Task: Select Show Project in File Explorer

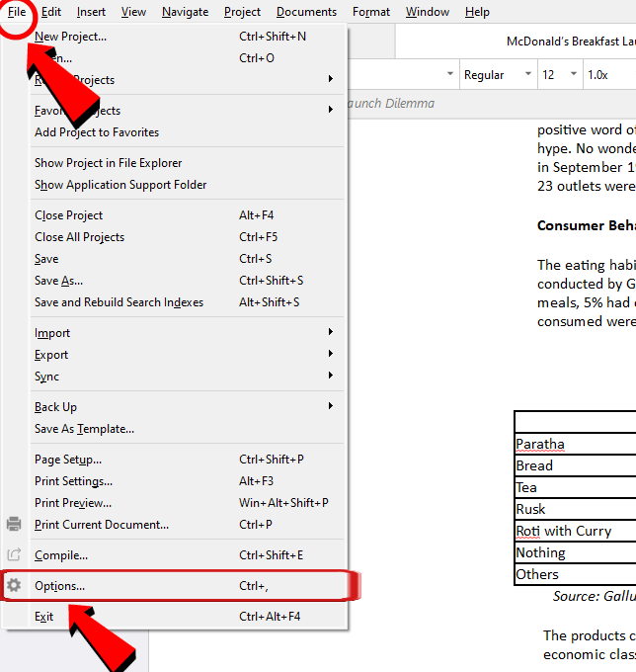Action: tap(188, 163)
